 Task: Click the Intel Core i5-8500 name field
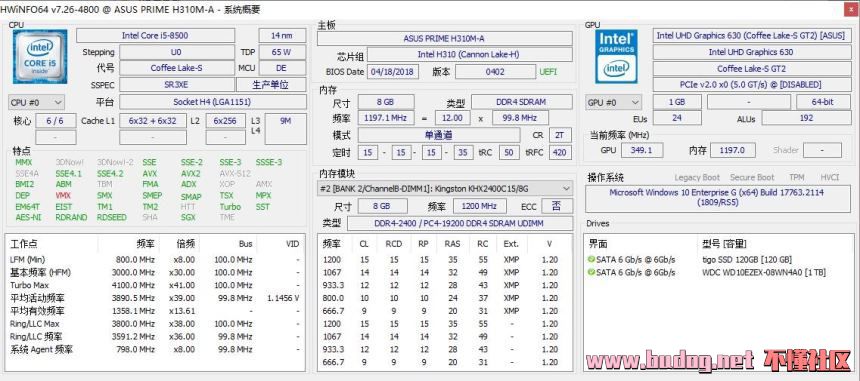click(x=155, y=36)
